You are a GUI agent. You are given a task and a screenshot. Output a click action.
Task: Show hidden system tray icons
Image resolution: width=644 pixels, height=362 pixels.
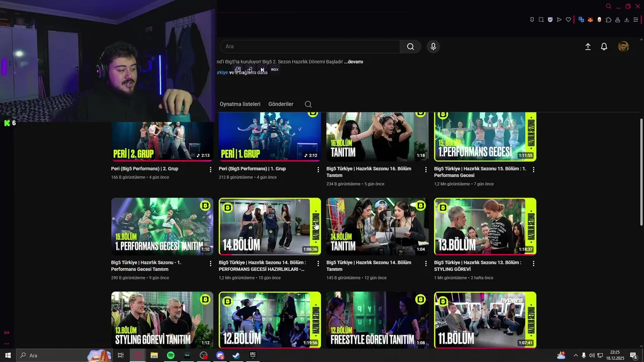click(x=576, y=355)
